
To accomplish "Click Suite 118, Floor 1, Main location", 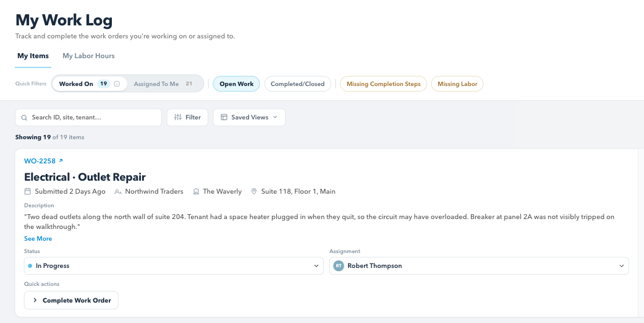I will (298, 191).
